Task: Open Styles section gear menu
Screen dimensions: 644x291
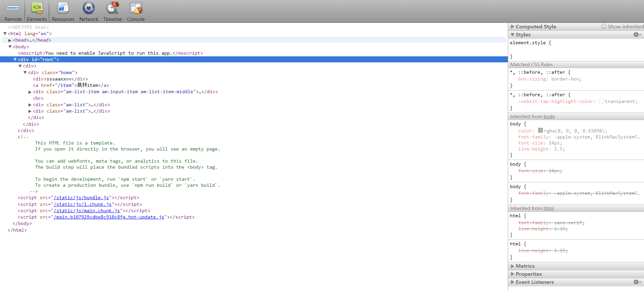Action: (x=637, y=35)
